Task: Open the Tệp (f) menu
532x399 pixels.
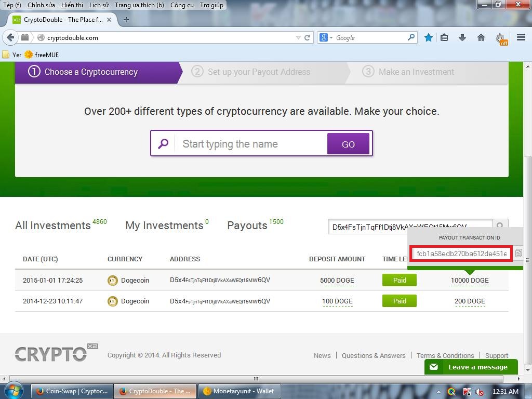Action: click(12, 5)
